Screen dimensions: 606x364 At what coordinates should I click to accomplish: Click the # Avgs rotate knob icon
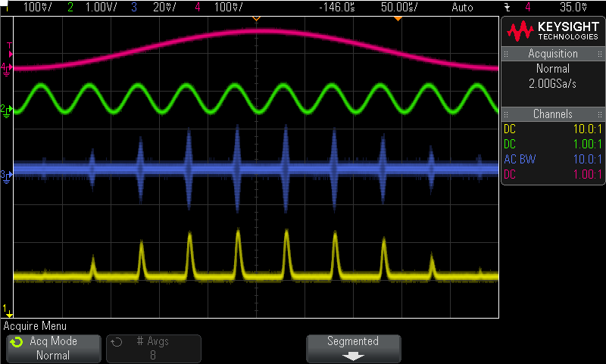tap(117, 342)
